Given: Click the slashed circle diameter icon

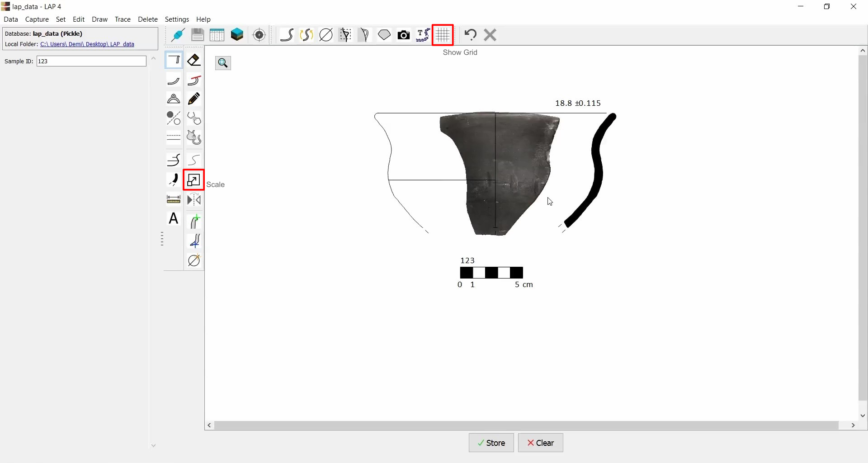Looking at the screenshot, I should pos(326,35).
